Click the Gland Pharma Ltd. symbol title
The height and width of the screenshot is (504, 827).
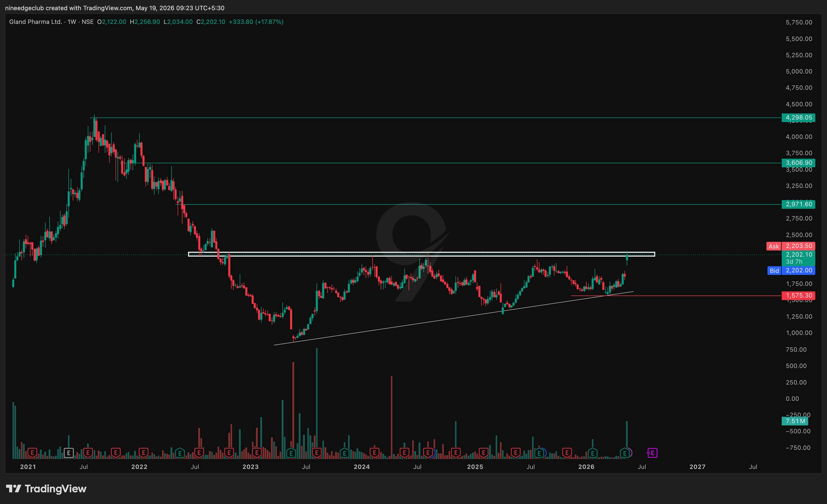36,22
